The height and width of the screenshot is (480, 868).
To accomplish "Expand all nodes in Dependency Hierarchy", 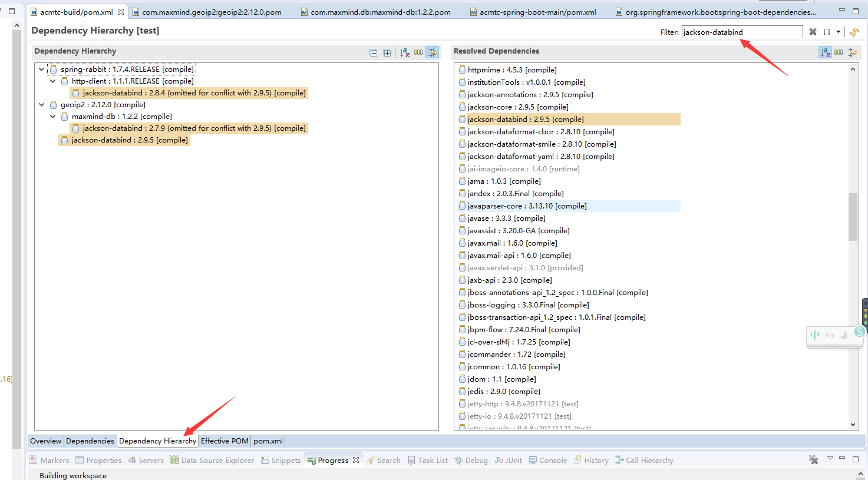I will pyautogui.click(x=387, y=53).
